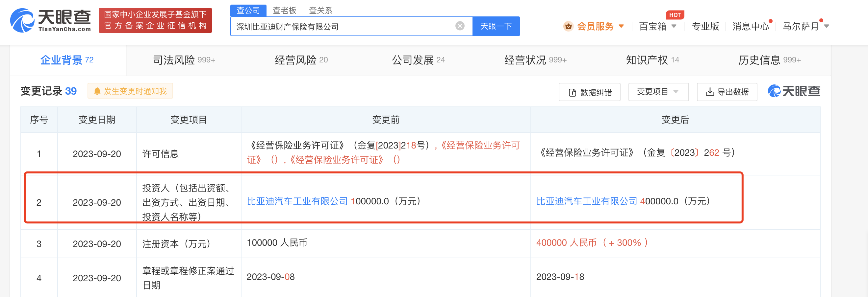Click the 数据纠错 button

589,92
